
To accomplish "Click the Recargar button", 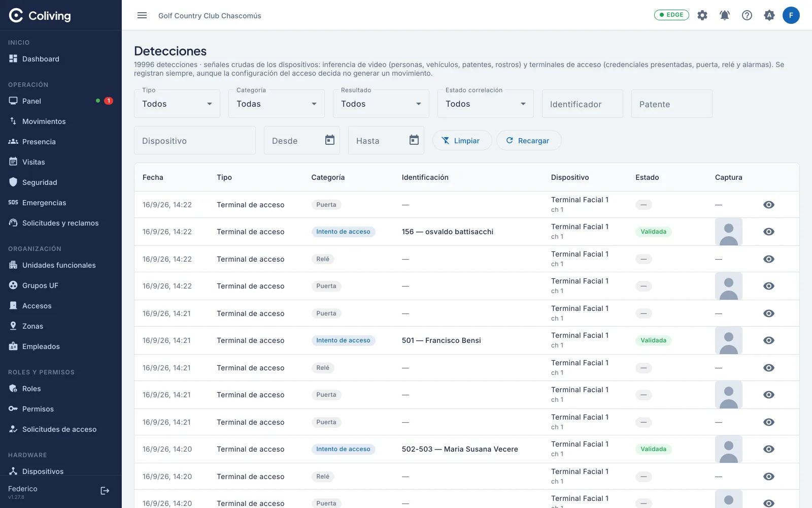I will tap(528, 141).
